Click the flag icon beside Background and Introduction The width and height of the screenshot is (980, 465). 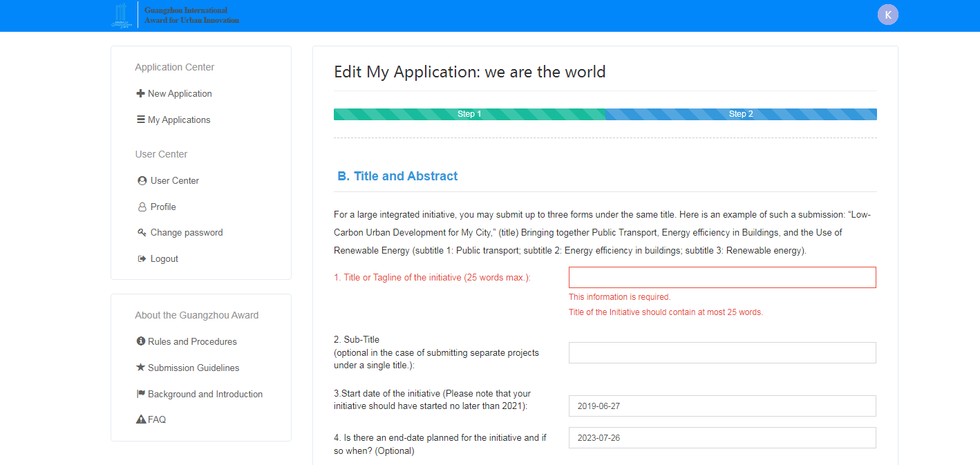tap(141, 394)
